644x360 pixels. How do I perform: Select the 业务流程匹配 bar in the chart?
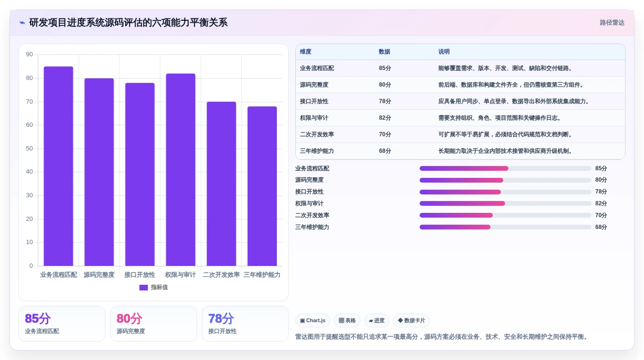59,166
